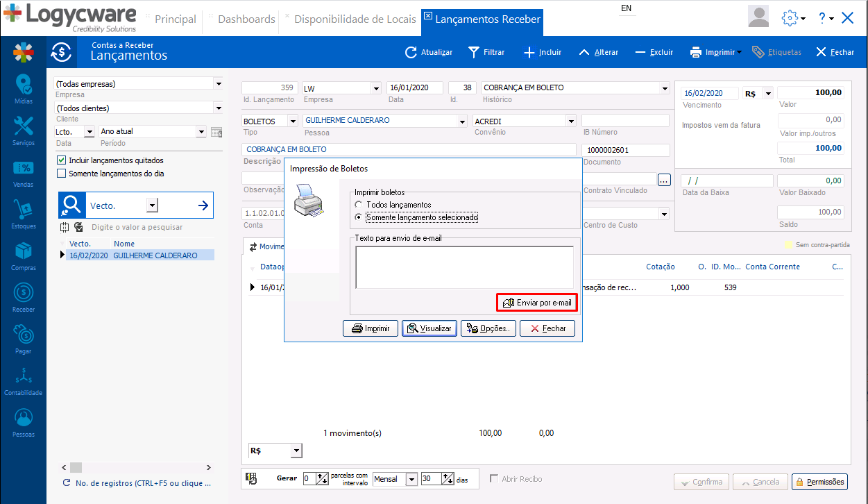Click the Atualizar refresh toolbar icon
The image size is (868, 504).
click(411, 52)
